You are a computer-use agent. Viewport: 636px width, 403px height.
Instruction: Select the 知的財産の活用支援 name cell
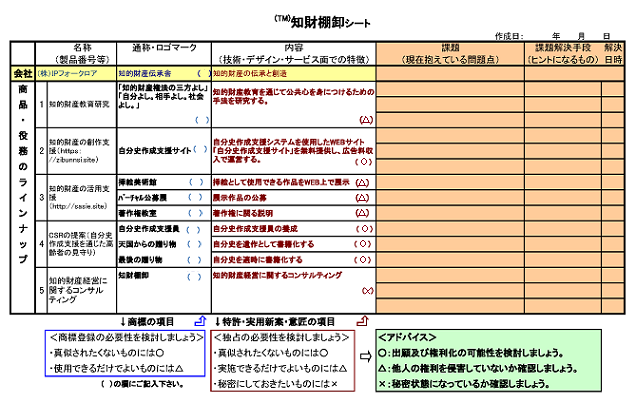click(82, 197)
